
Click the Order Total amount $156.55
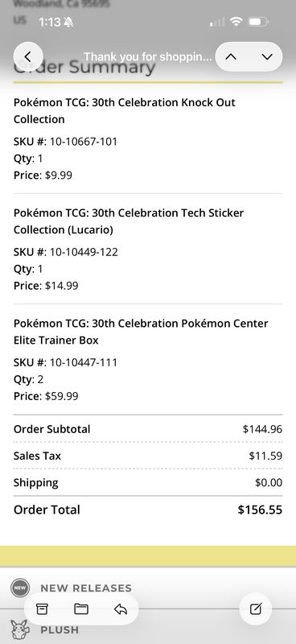click(x=260, y=510)
